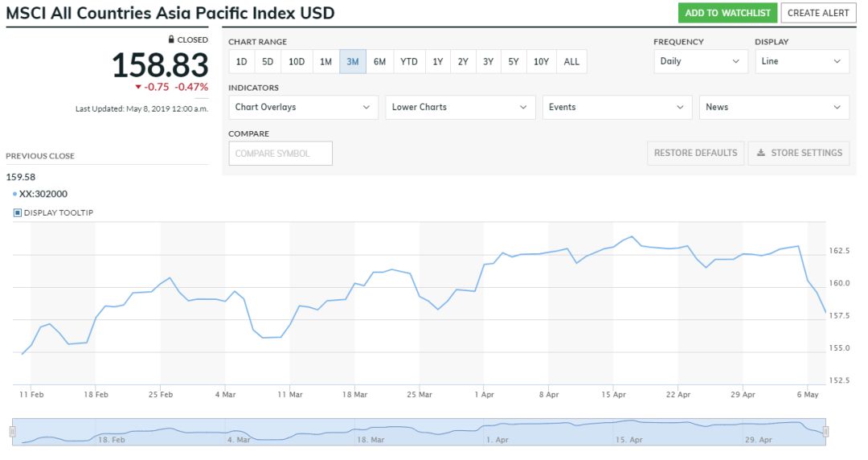Choose the ALL chart range
The height and width of the screenshot is (460, 868).
(x=571, y=61)
